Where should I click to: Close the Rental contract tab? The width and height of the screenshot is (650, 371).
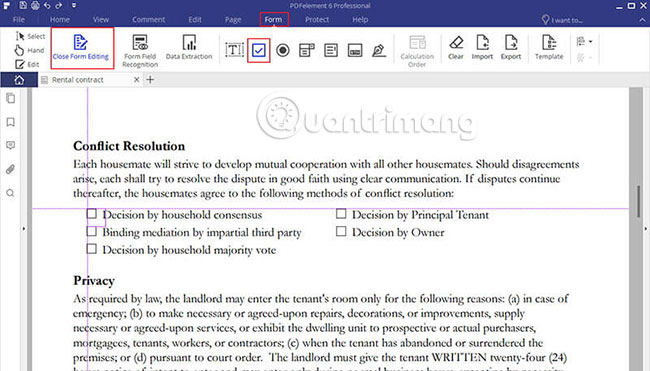click(136, 80)
